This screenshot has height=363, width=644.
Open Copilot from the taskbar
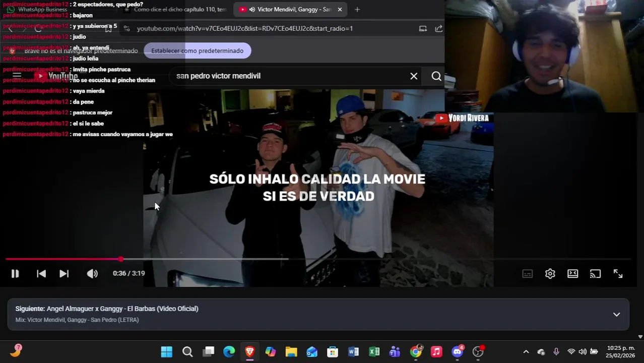pyautogui.click(x=271, y=352)
